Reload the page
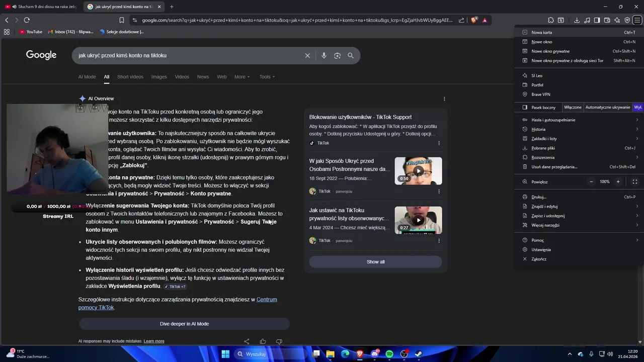 click(27, 20)
